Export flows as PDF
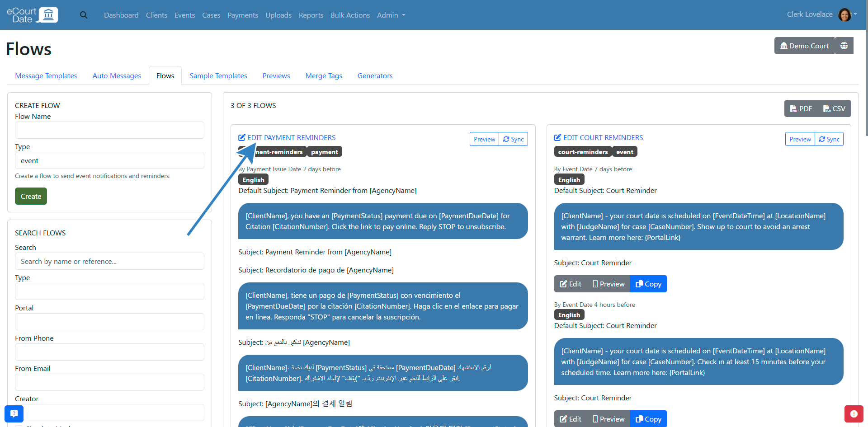This screenshot has width=868, height=427. (x=801, y=108)
